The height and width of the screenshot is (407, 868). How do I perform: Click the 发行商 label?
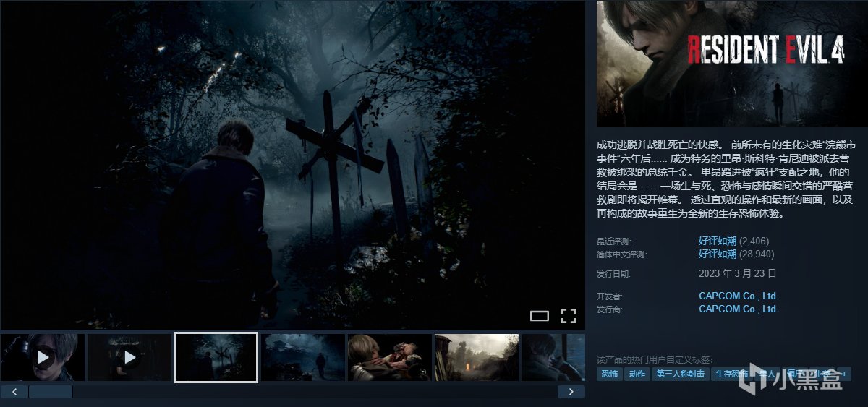pyautogui.click(x=609, y=309)
